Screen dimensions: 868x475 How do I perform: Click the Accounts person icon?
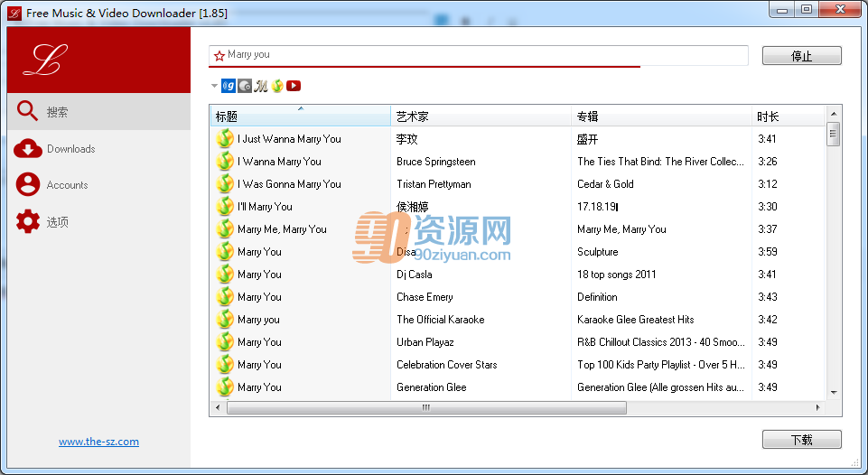(x=28, y=184)
